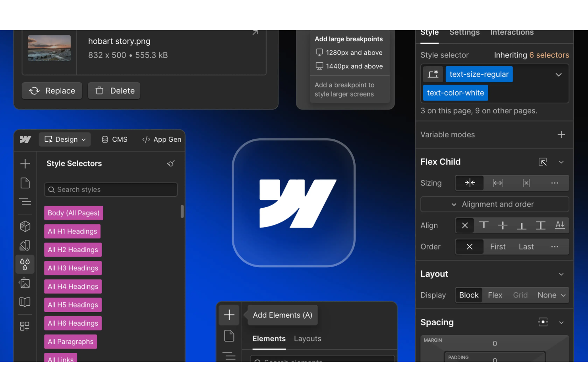Open the Layouts tab in Add Elements

[x=307, y=338]
